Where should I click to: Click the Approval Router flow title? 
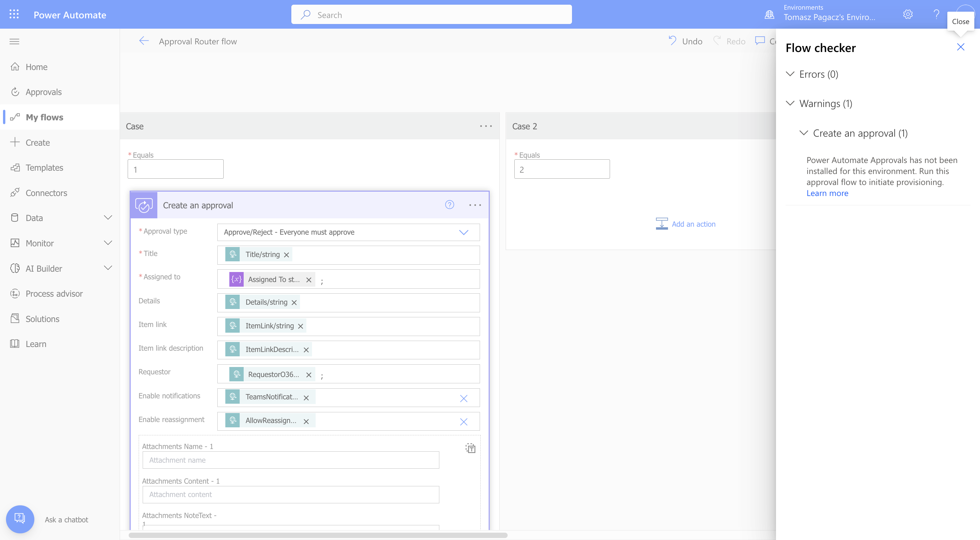click(x=198, y=41)
